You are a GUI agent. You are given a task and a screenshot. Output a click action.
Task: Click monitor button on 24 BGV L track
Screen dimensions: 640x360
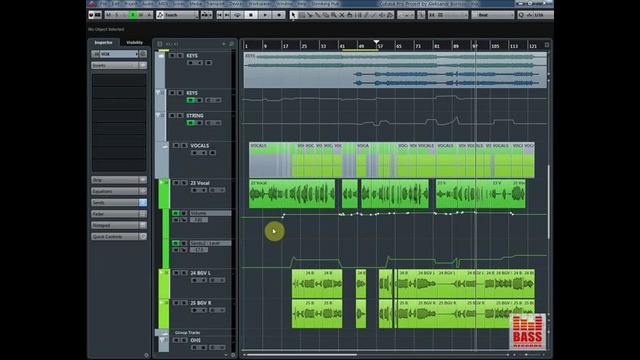pos(203,280)
